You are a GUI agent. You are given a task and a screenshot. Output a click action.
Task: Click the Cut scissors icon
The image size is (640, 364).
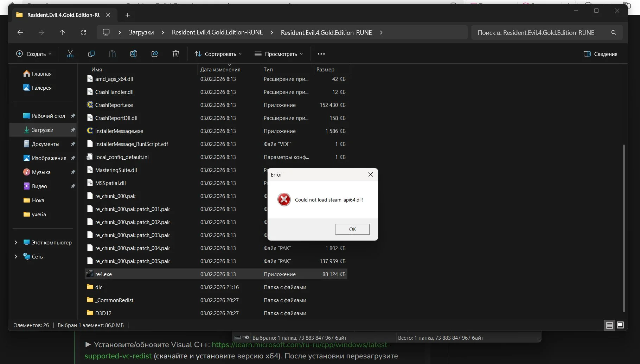[70, 54]
